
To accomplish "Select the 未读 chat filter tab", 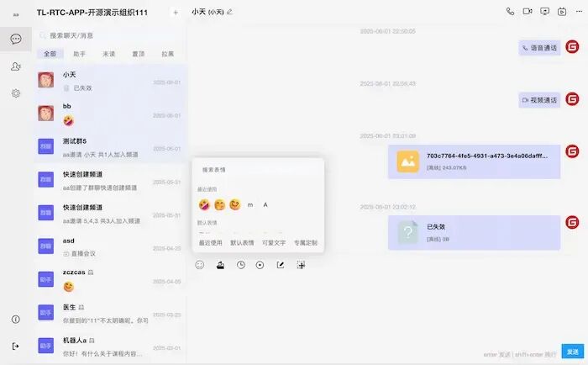I will [108, 54].
